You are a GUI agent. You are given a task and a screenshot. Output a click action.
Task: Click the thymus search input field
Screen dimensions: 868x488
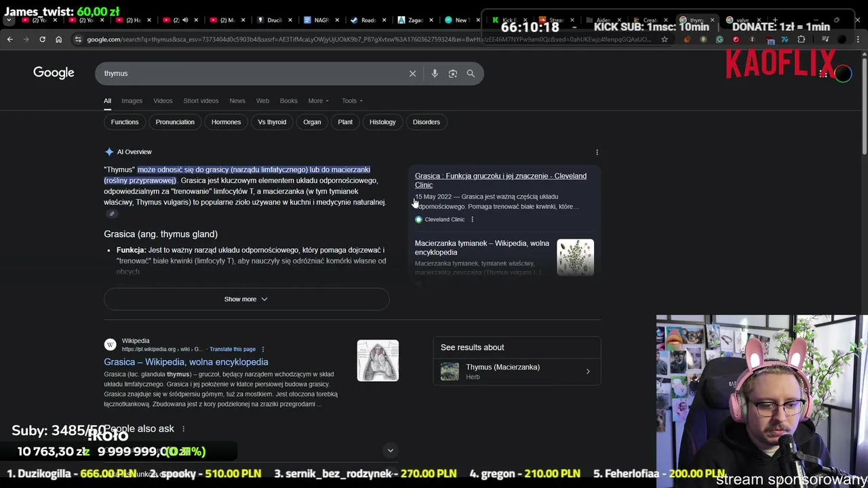(x=251, y=73)
